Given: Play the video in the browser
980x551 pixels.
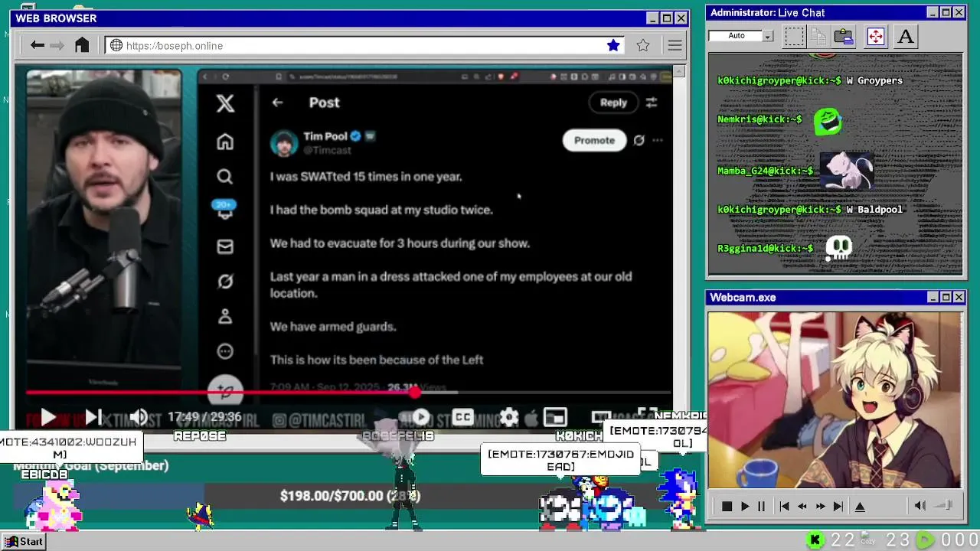Looking at the screenshot, I should [x=47, y=417].
